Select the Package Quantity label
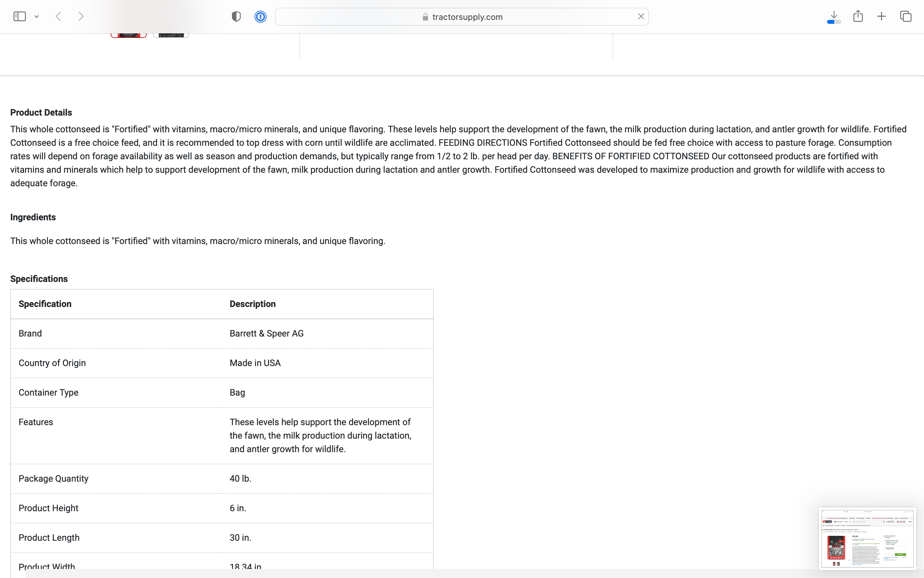924x578 pixels. tap(54, 478)
